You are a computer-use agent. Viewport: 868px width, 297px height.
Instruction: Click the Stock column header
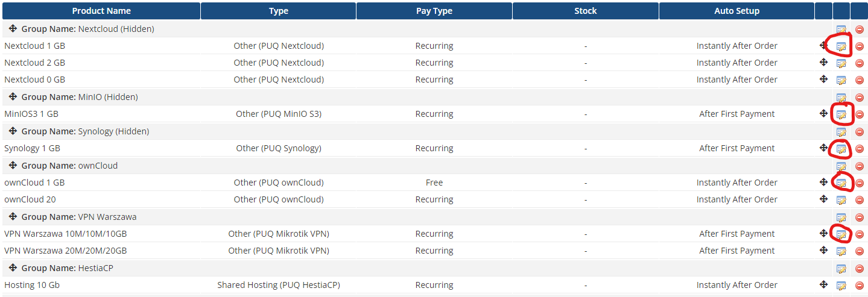pos(586,11)
